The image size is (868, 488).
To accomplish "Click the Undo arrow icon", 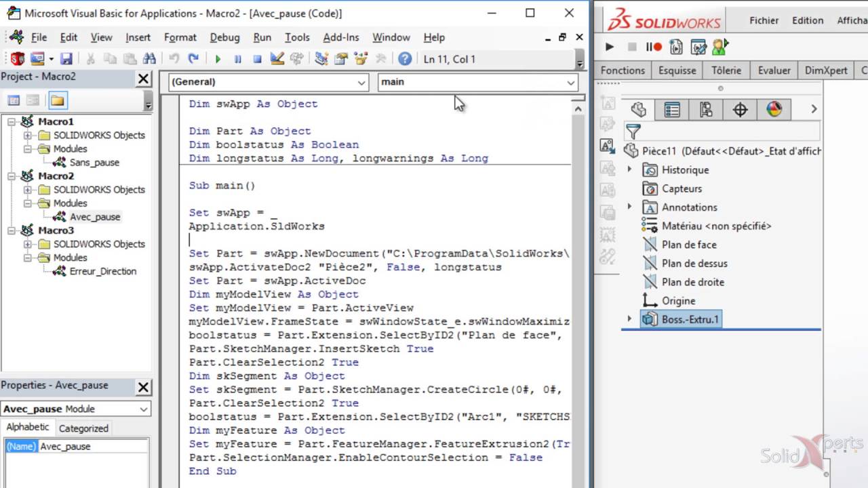I will [174, 59].
